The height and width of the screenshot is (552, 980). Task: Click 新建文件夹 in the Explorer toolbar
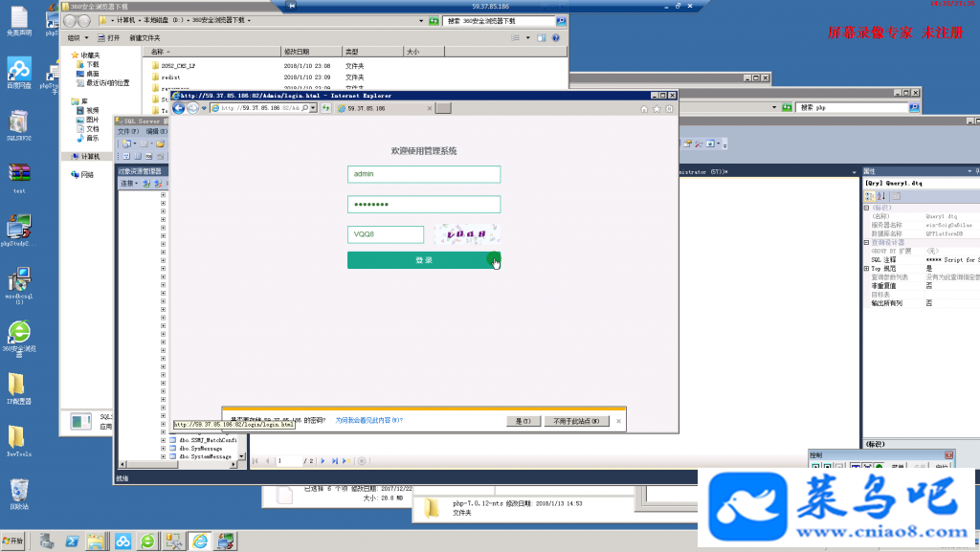(145, 38)
